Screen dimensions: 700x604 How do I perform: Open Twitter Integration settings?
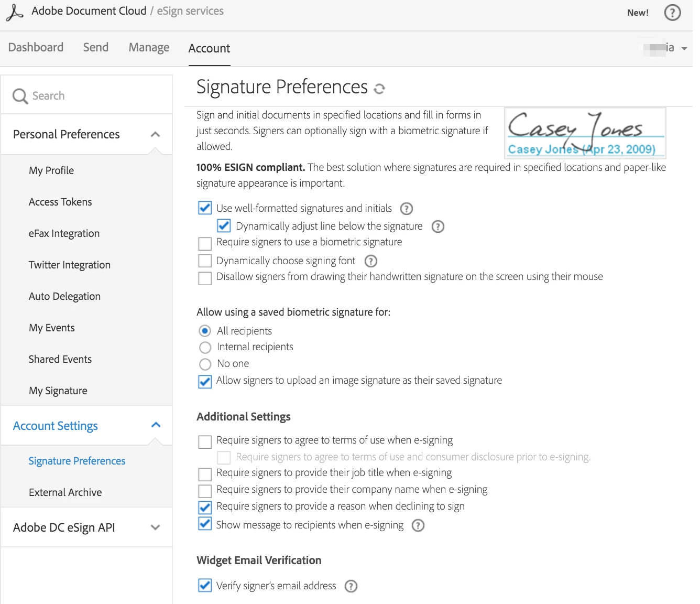click(70, 265)
